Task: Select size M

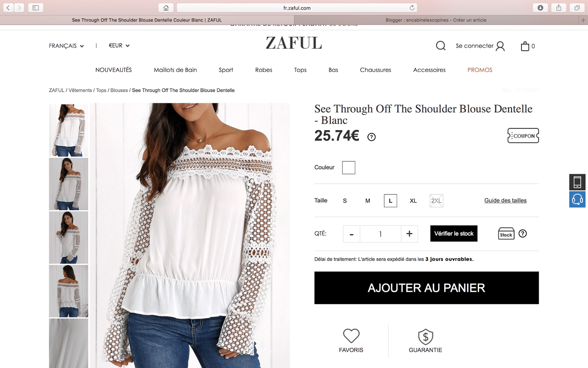Action: 367,201
